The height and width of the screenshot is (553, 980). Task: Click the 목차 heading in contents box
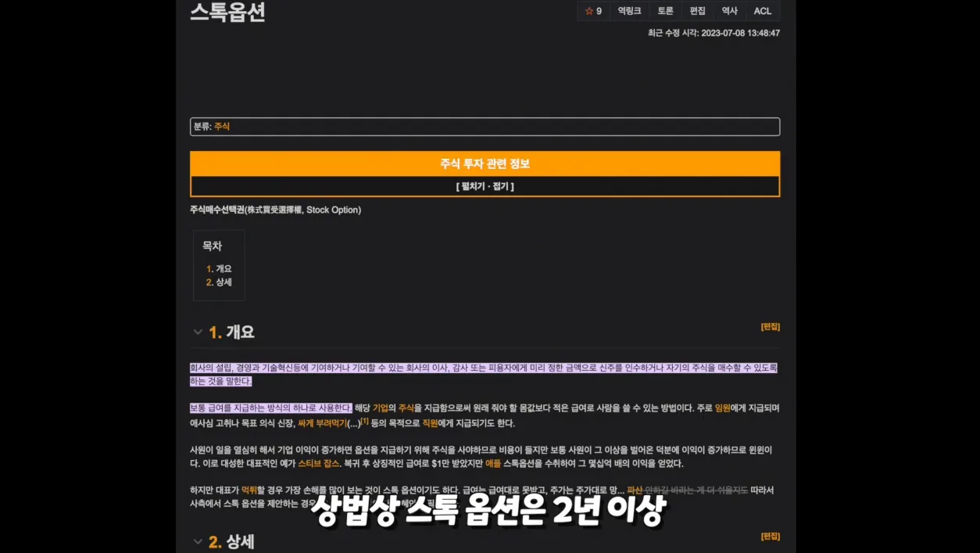pos(212,246)
